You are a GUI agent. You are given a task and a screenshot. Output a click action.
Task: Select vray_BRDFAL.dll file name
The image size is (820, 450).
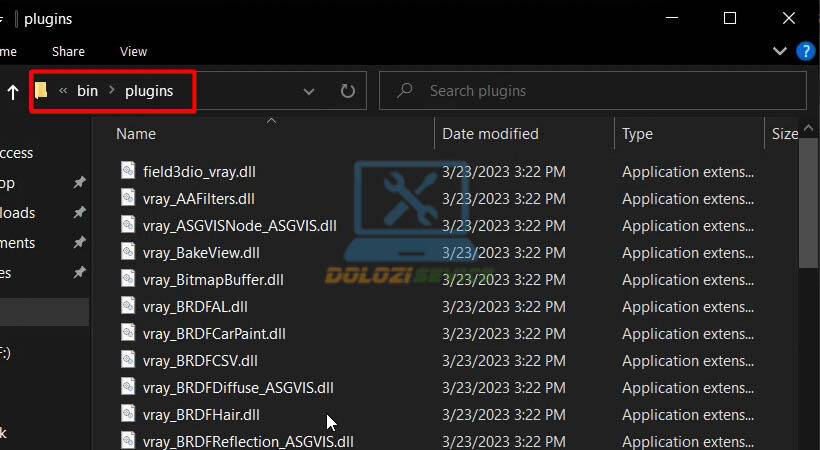tap(195, 307)
